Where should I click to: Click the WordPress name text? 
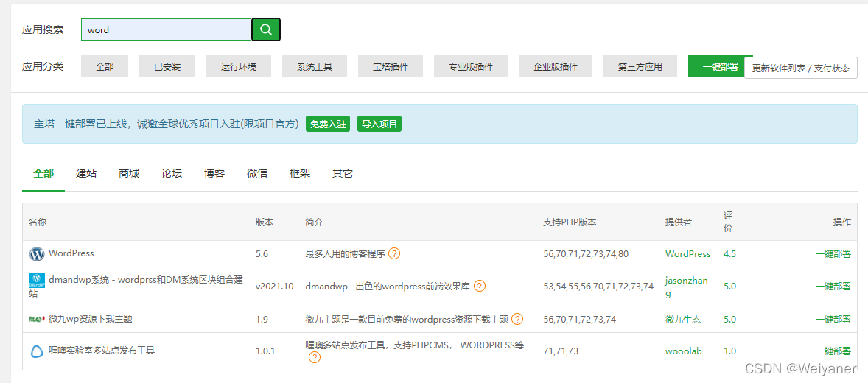(x=71, y=253)
